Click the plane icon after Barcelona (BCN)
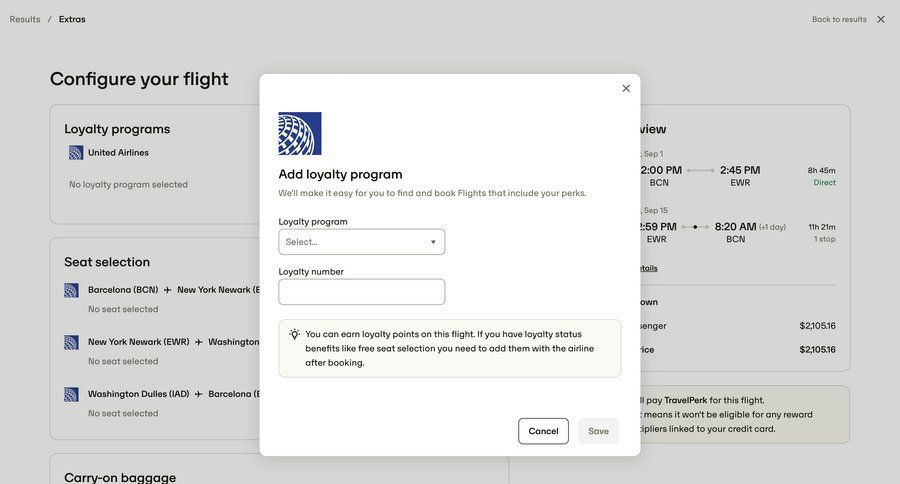Screen dimensions: 900x484 [168, 290]
